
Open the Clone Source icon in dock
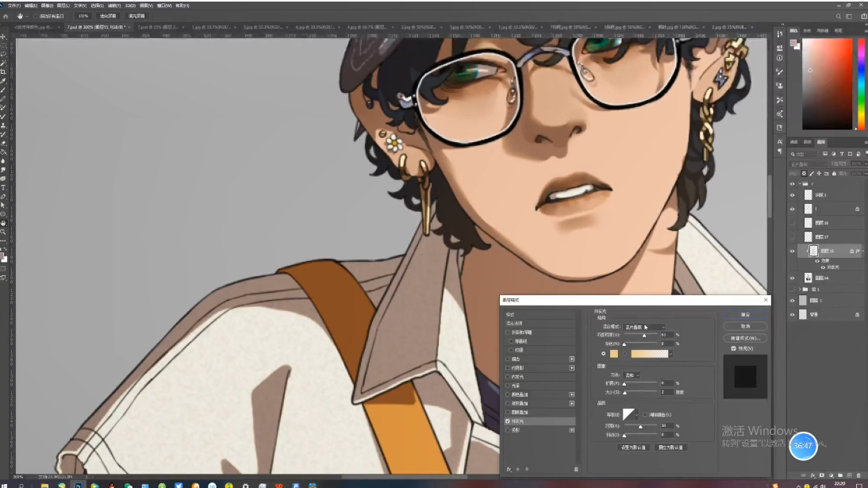[x=779, y=86]
